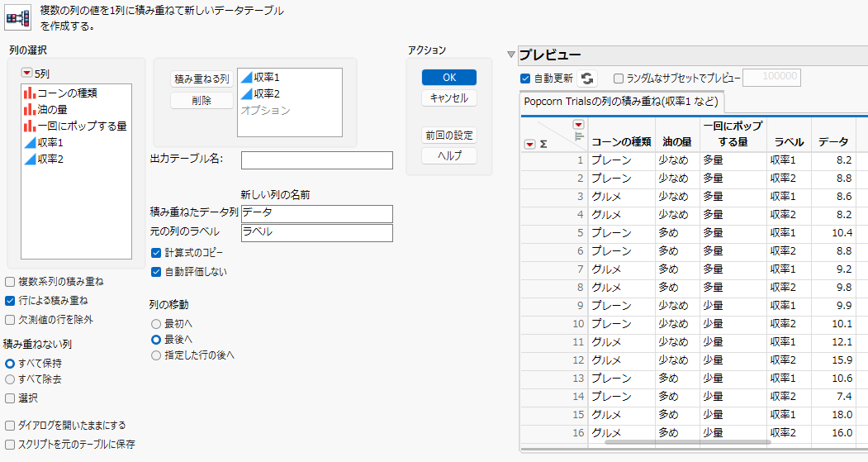Viewport: 868px width, 462px height.
Task: Collapse the プレビュー section disclosure triangle
Action: point(511,55)
